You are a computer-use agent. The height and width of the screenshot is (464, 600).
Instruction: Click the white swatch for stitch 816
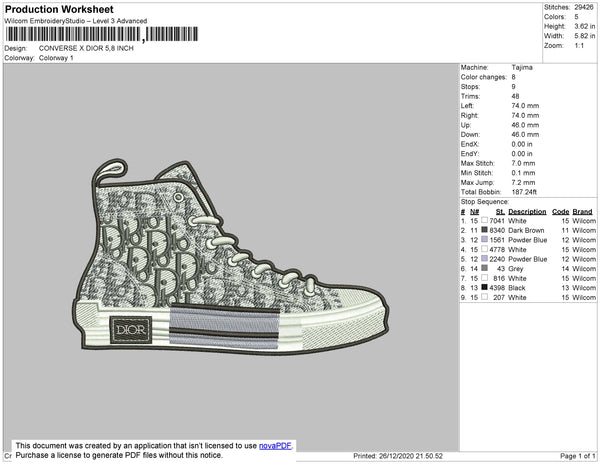click(484, 278)
